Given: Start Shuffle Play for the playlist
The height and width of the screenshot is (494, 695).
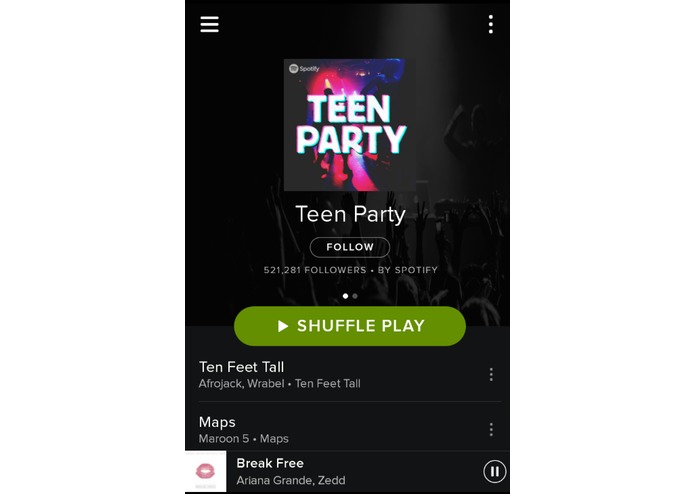Looking at the screenshot, I should coord(350,326).
